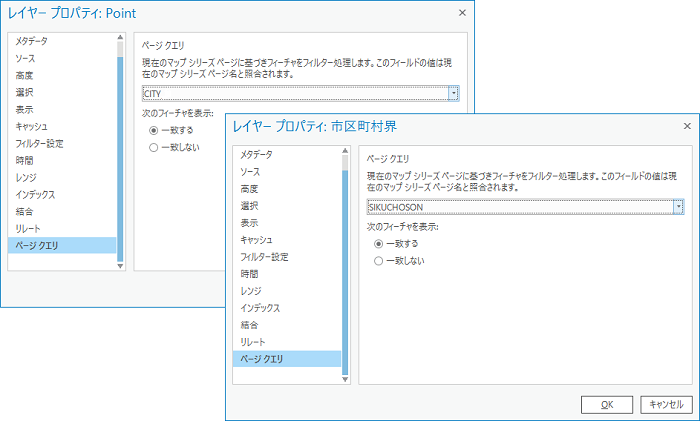This screenshot has height=421, width=700.
Task: Select 表示 in Point layer properties
Action: tap(24, 109)
